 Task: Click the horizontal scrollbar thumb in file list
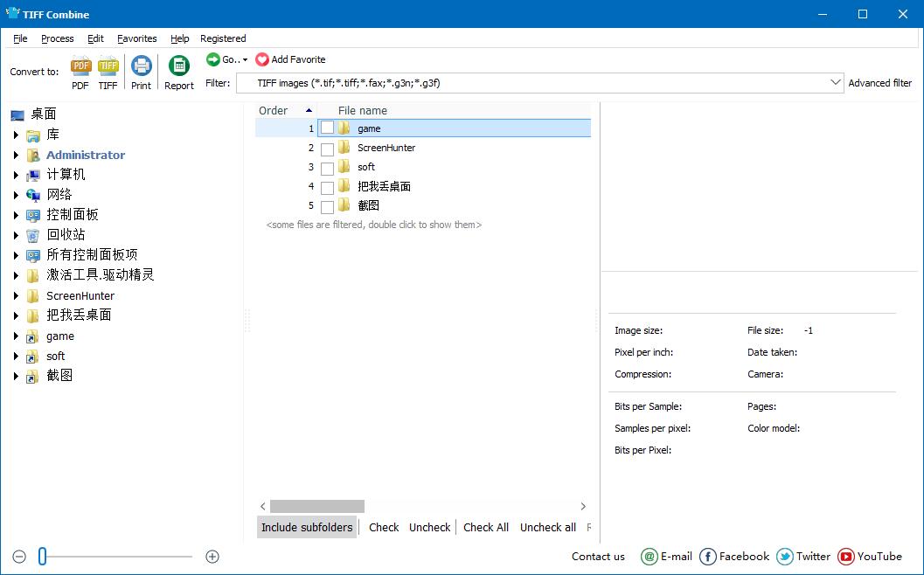click(317, 506)
